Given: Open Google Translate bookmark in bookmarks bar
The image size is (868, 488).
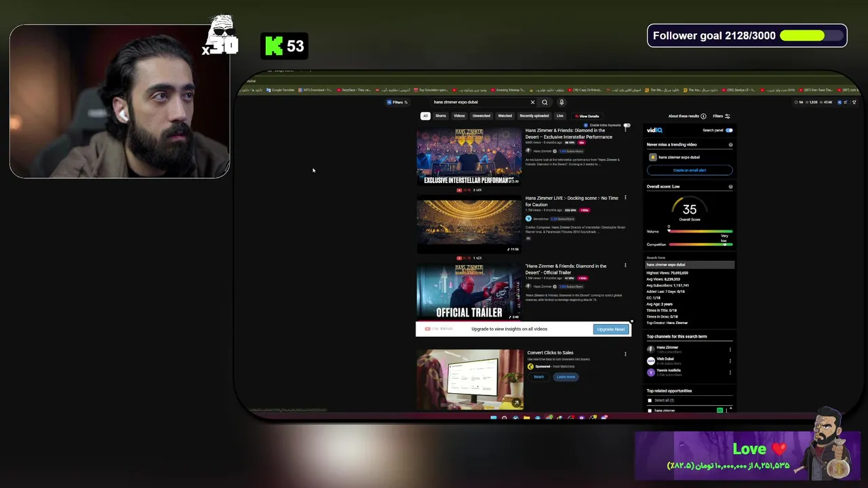Looking at the screenshot, I should point(281,90).
